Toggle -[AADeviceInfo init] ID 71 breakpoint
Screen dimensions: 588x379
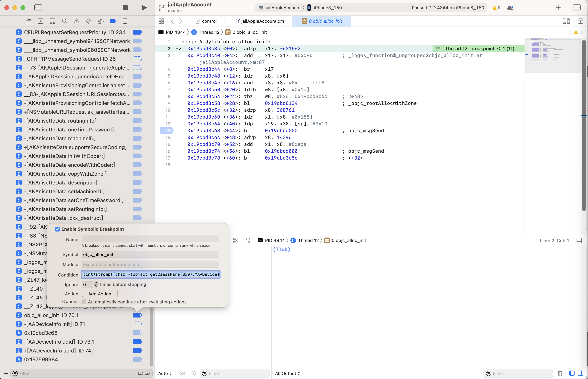[x=138, y=324]
